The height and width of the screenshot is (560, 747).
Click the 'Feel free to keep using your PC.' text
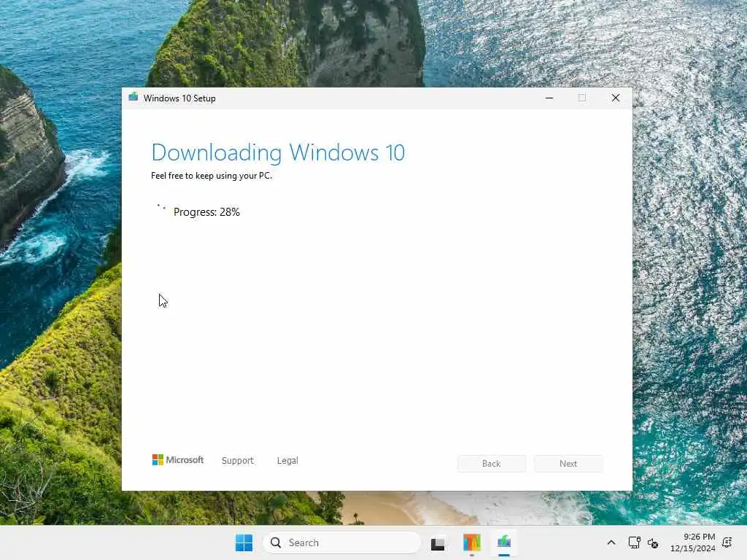pos(212,176)
